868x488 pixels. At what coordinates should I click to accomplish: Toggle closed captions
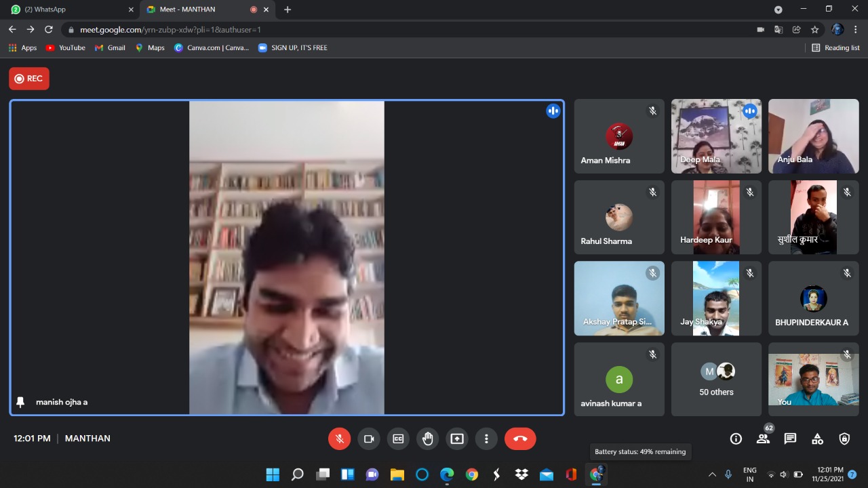click(x=398, y=439)
